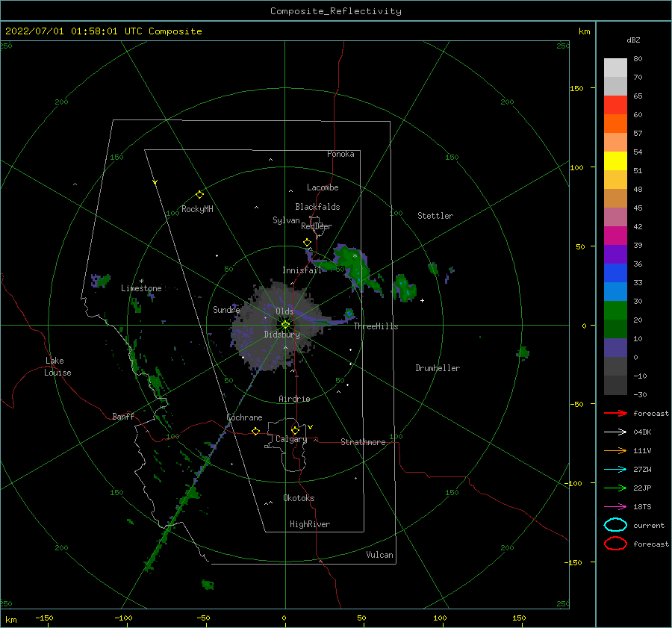
Task: Click the RockyMH label
Action: [197, 209]
